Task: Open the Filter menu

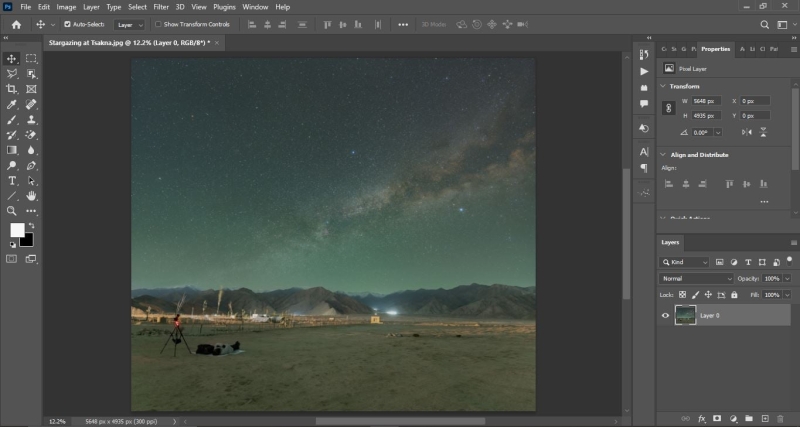Action: 161,7
